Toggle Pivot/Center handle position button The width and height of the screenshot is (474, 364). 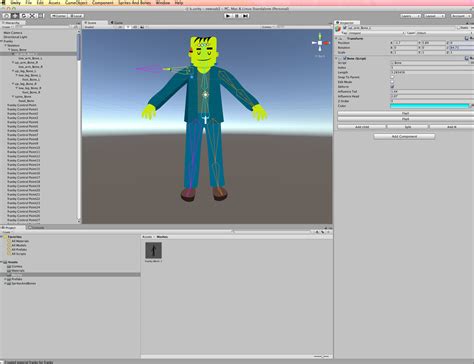(x=59, y=16)
